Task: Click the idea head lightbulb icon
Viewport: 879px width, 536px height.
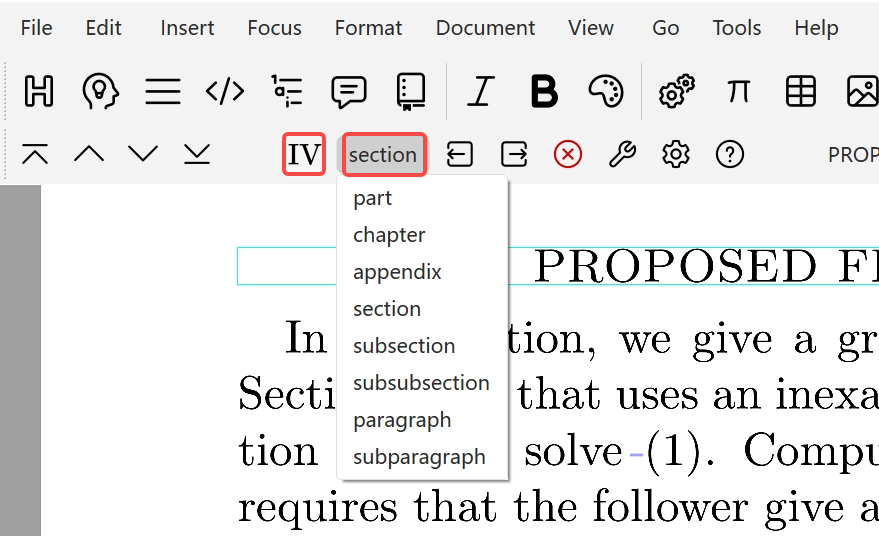Action: (100, 91)
